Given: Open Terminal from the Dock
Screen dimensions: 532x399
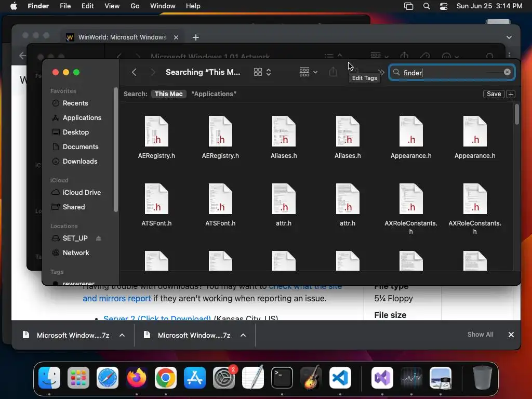Looking at the screenshot, I should (282, 378).
